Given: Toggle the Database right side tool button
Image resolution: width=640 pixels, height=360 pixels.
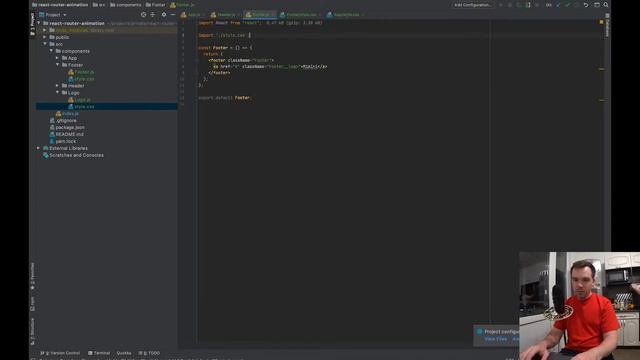Looking at the screenshot, I should coord(607,25).
